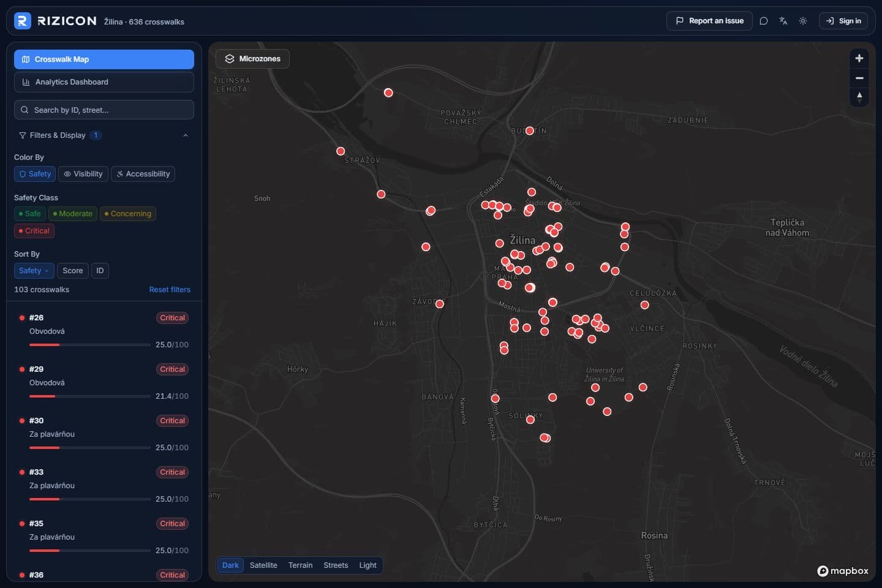This screenshot has height=588, width=882.
Task: Click the Mapbox logo
Action: (843, 571)
